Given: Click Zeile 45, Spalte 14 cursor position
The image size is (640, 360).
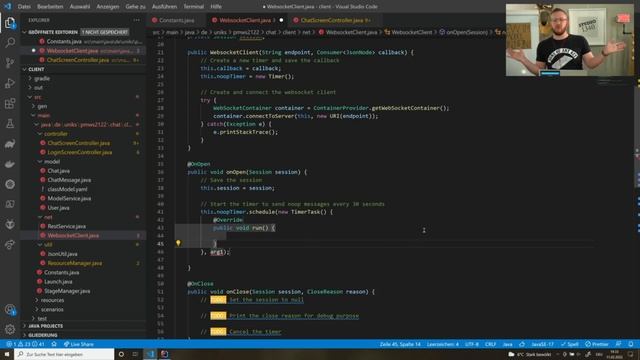Looking at the screenshot, I should point(400,344).
